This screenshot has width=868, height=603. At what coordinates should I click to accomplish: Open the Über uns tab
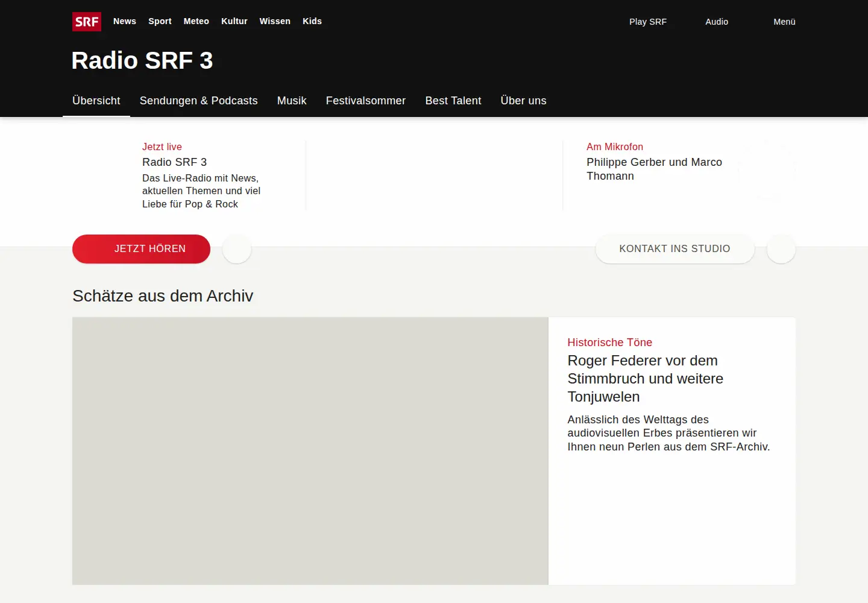point(524,101)
